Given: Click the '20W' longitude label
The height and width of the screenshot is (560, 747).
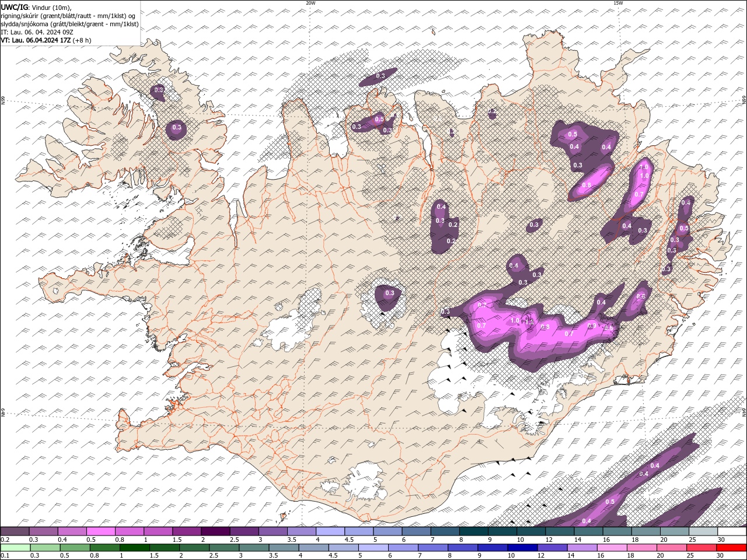Looking at the screenshot, I should (x=311, y=3).
